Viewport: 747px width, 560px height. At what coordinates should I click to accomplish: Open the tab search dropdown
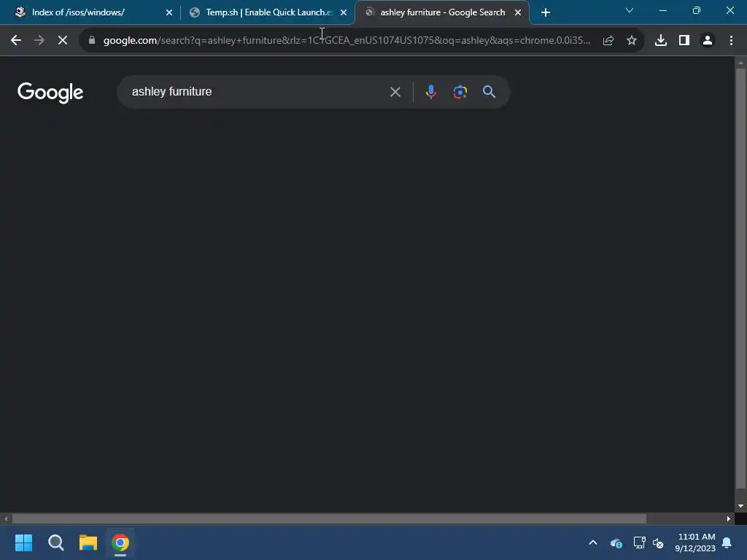coord(630,10)
